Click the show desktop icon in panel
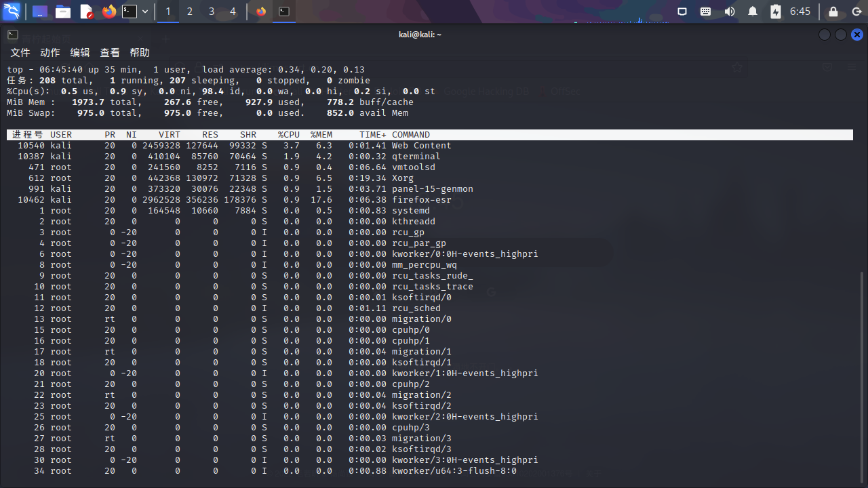 pos(40,12)
